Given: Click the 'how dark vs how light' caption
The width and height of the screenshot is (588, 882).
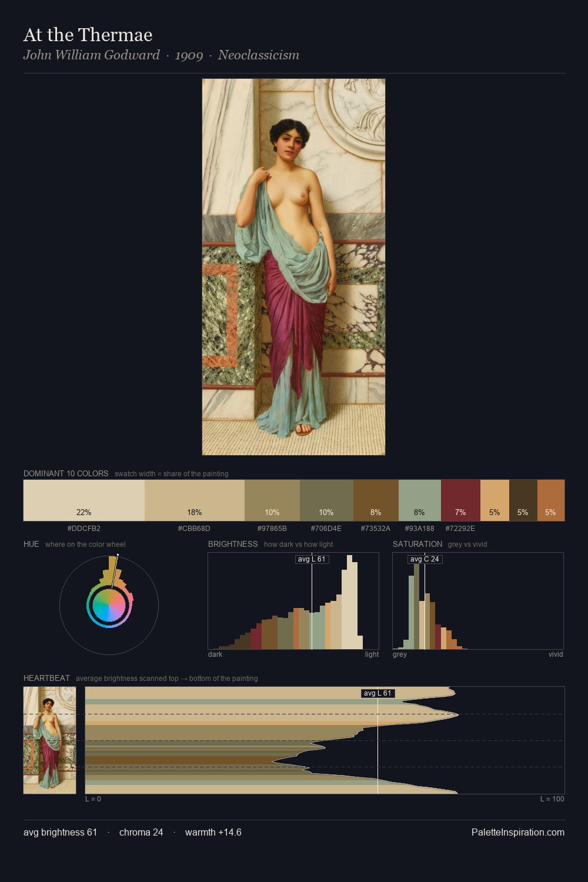Looking at the screenshot, I should [x=299, y=544].
